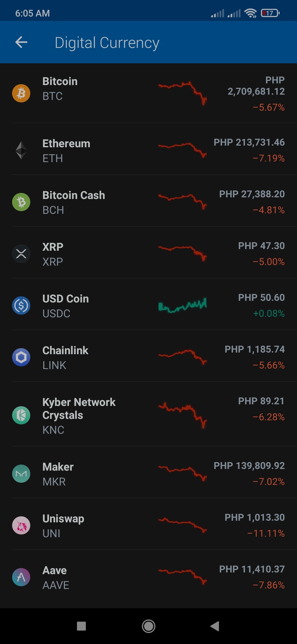Open Ethereum price PHP 213,731.46

pos(249,142)
